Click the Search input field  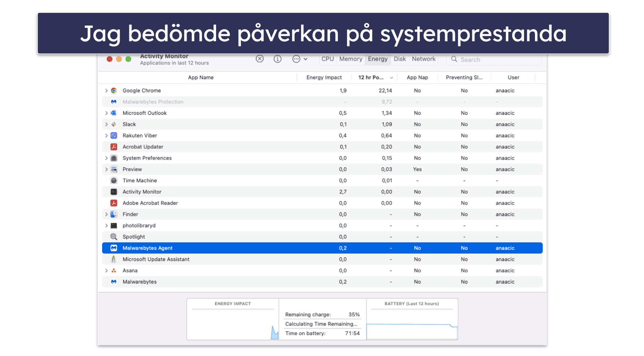click(x=494, y=59)
